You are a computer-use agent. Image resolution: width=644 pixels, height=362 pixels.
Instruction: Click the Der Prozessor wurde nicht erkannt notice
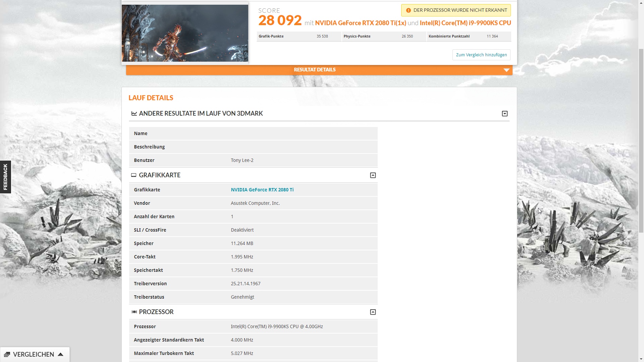(456, 10)
